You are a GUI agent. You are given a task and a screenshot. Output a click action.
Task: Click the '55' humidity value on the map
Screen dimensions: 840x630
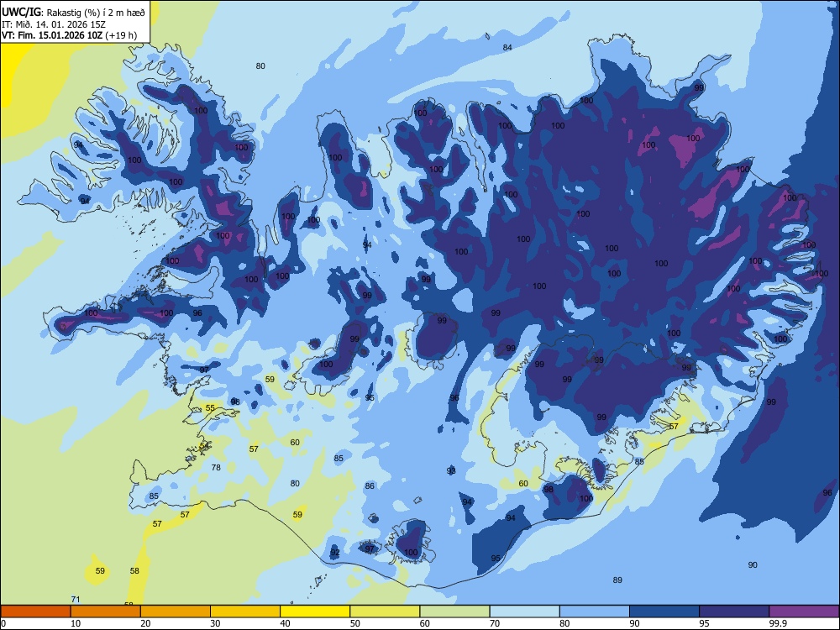coord(210,408)
